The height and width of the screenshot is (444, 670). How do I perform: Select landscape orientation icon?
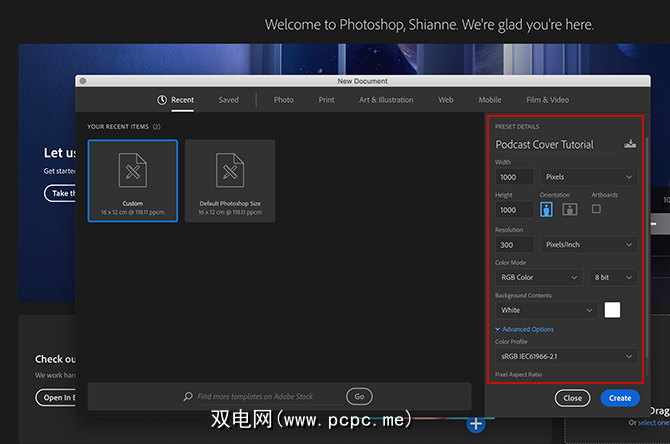pyautogui.click(x=570, y=209)
